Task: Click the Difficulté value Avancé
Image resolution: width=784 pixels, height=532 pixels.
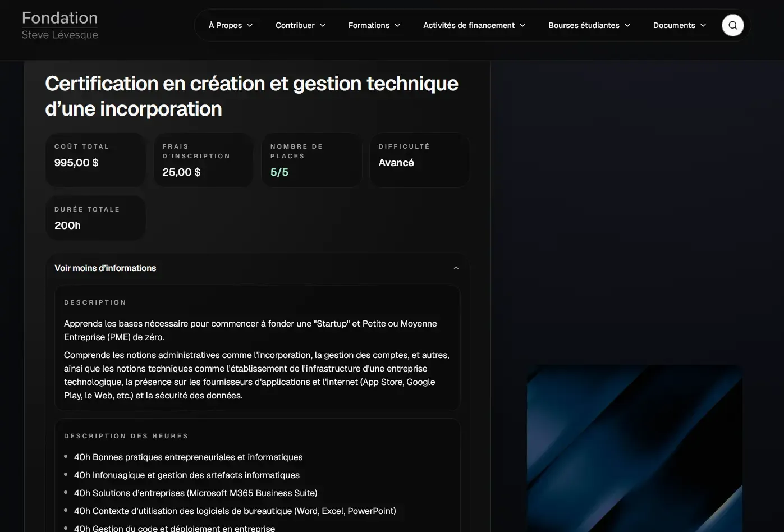Action: (396, 163)
